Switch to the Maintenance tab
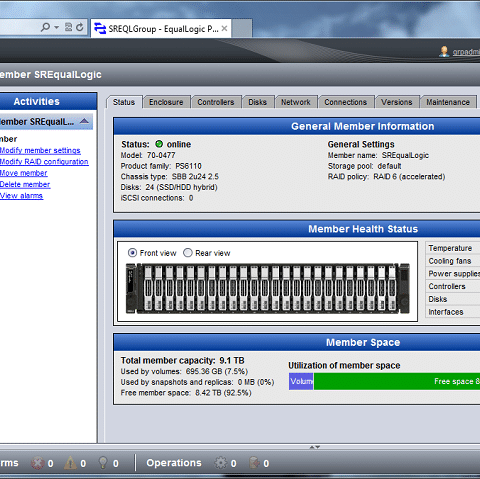This screenshot has height=479, width=480. pos(448,102)
